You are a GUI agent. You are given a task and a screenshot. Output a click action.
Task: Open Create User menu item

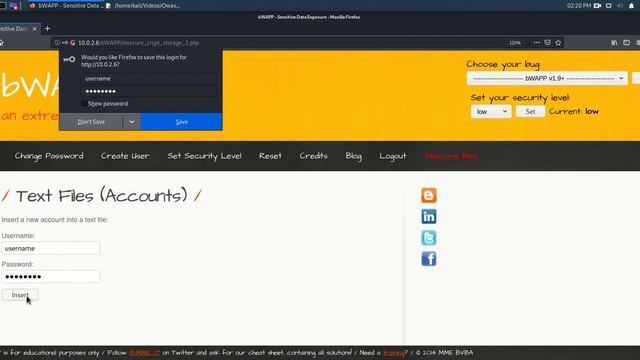click(x=125, y=156)
